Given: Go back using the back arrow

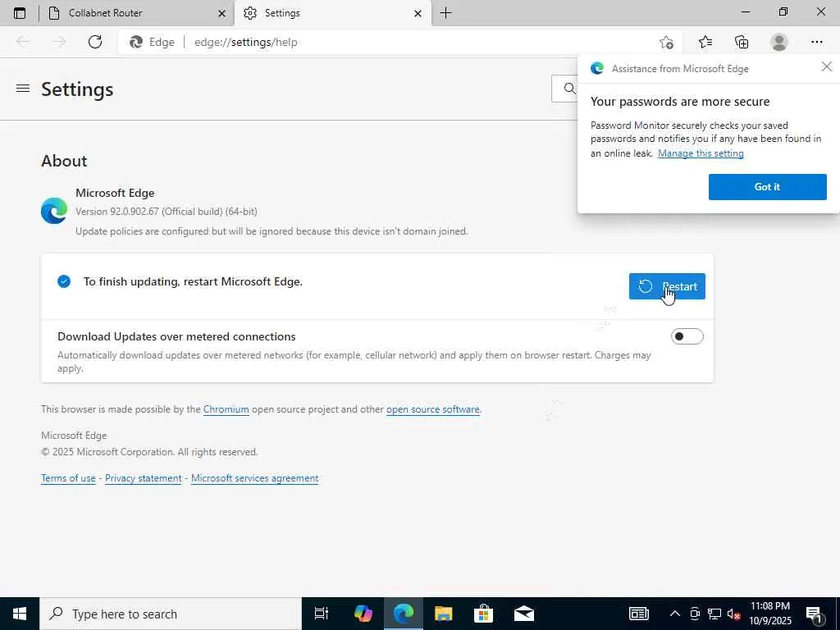Looking at the screenshot, I should click(x=22, y=42).
